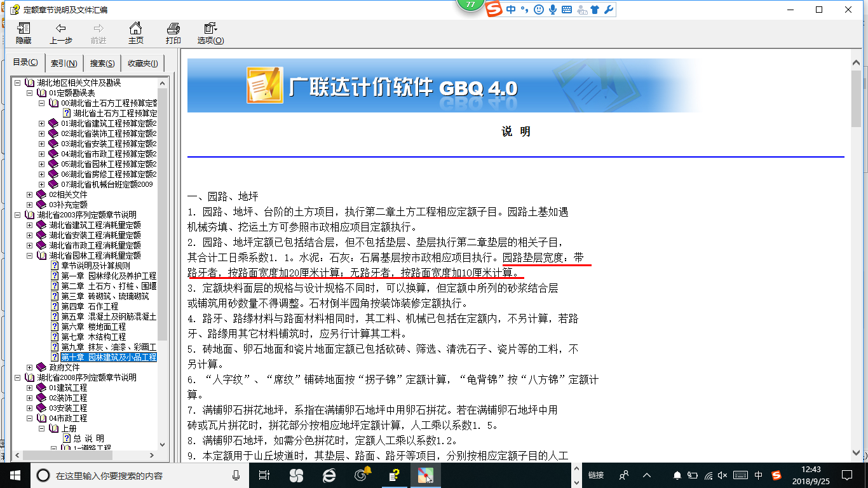Click the Sogou microphone voice input icon

click(553, 10)
